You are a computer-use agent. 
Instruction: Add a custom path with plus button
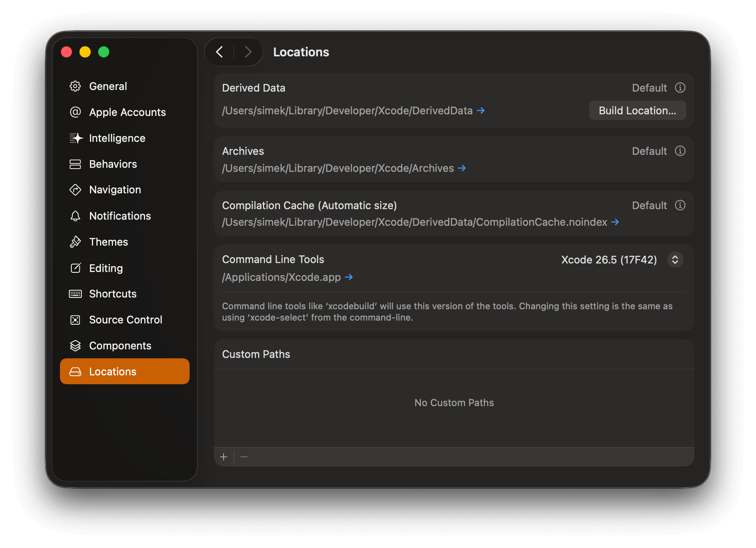[x=224, y=457]
